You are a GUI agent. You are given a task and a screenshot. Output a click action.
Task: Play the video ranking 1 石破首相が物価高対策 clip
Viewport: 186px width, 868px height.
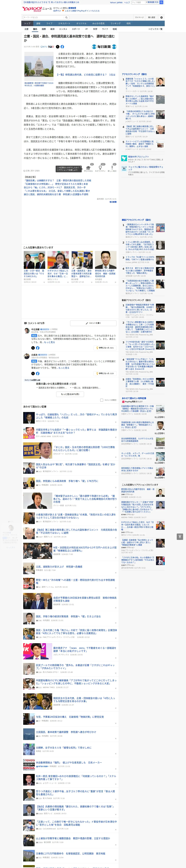(x=160, y=308)
